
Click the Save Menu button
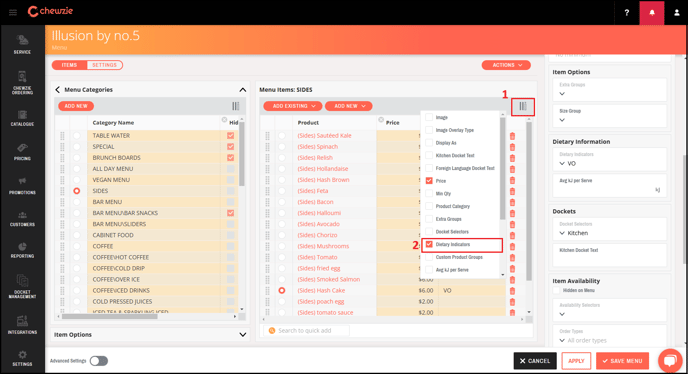point(622,361)
